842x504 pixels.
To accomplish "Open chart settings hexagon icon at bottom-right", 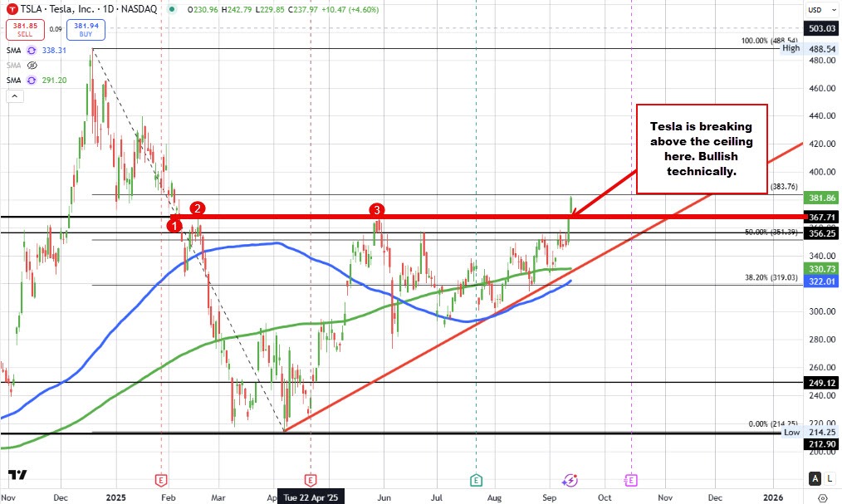I will 822,497.
